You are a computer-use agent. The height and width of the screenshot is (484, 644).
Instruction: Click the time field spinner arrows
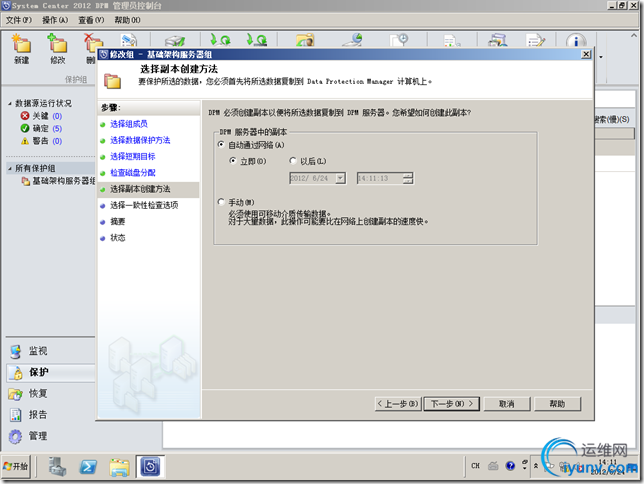[407, 178]
